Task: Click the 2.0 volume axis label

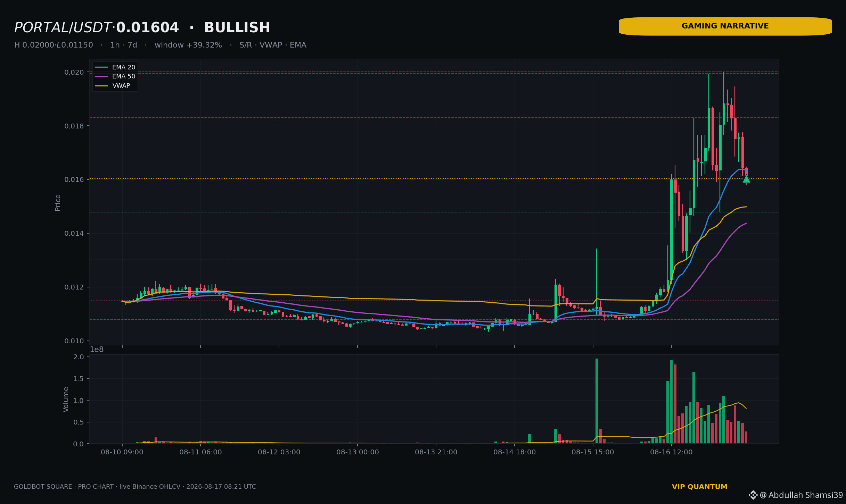Action: point(79,357)
